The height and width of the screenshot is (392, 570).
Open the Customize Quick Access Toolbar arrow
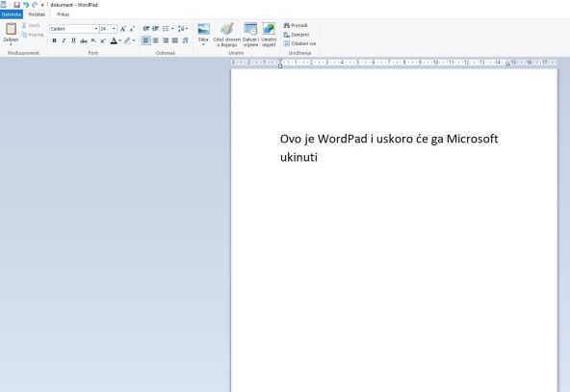click(42, 5)
